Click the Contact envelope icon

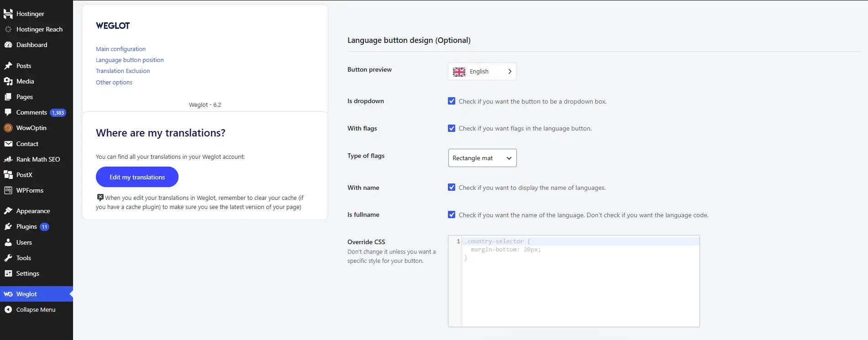8,144
